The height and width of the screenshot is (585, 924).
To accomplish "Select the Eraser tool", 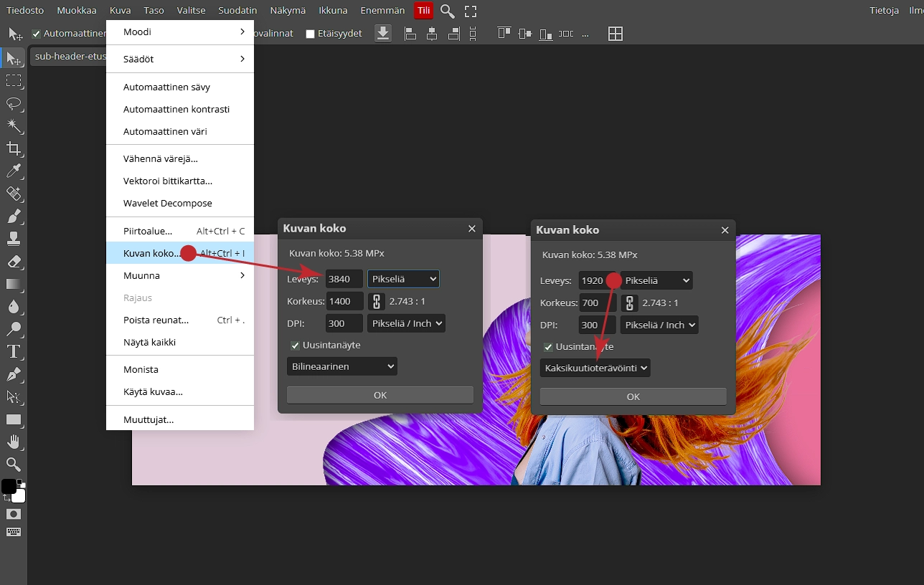I will click(14, 262).
